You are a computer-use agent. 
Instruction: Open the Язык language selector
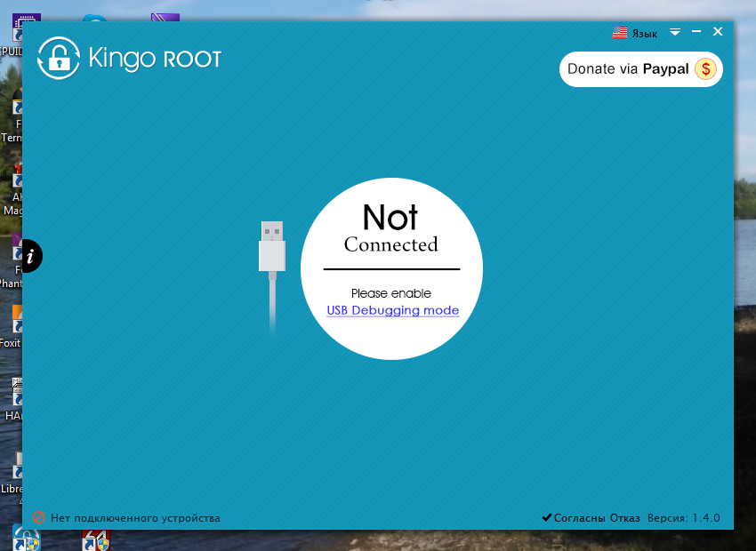644,34
